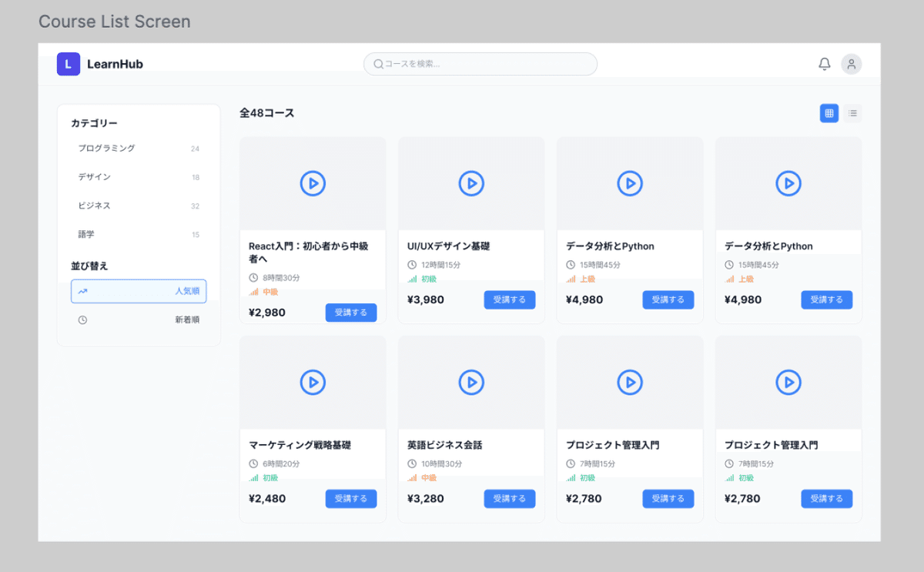The image size is (924, 572).
Task: Click the play icon on React入門 course
Action: click(313, 183)
